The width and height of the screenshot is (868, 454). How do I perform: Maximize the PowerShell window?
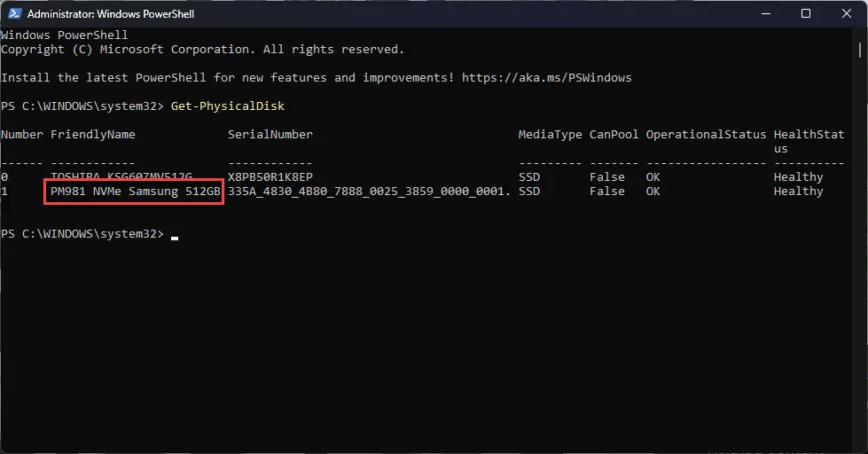[x=806, y=13]
